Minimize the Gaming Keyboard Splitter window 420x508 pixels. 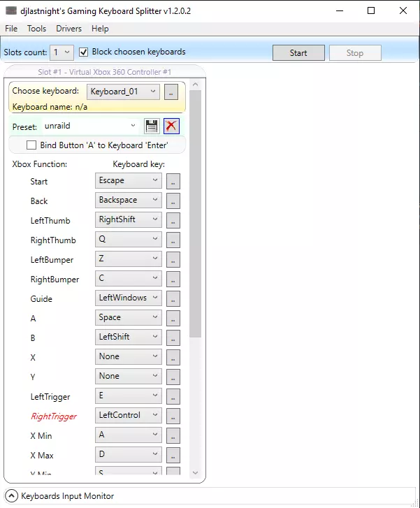[x=340, y=10]
